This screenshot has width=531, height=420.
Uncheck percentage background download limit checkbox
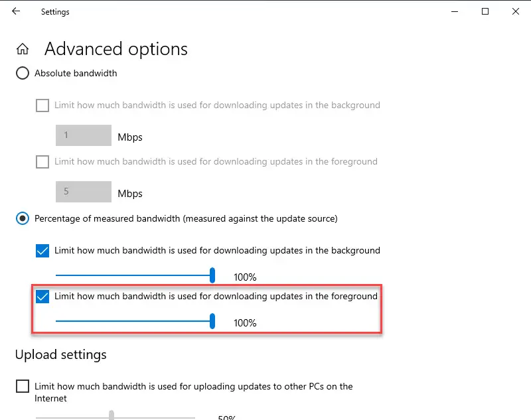tap(42, 251)
